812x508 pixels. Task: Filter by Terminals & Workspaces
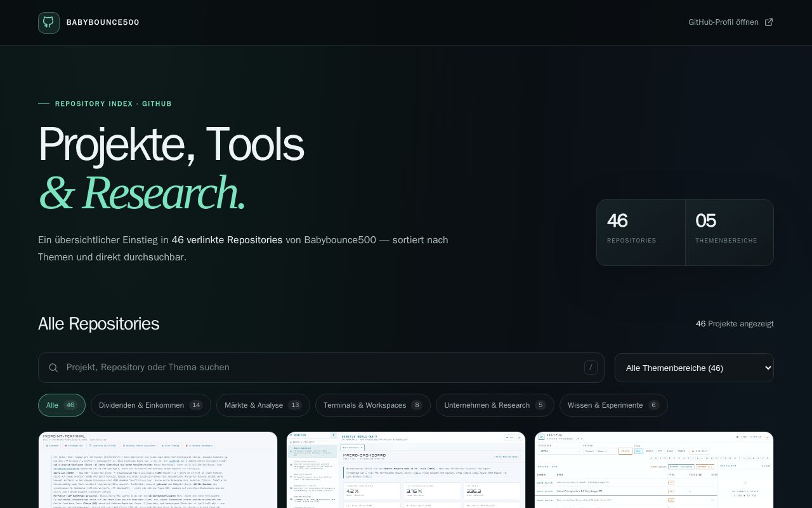coord(373,405)
